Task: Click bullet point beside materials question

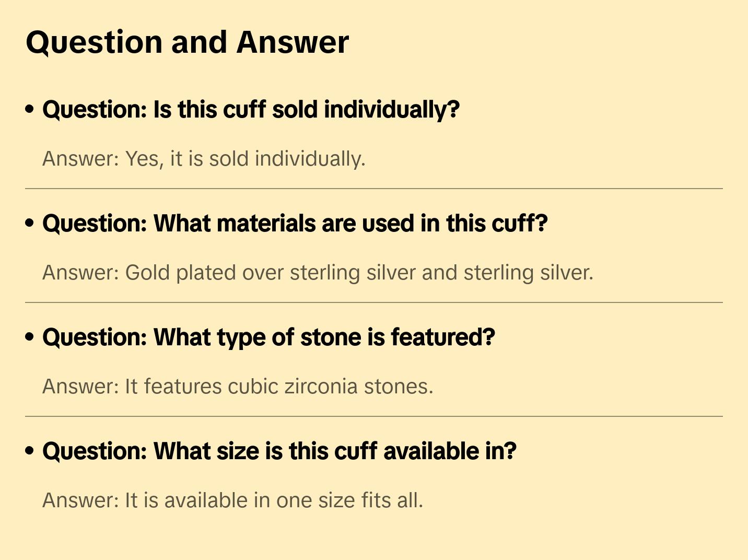Action: pyautogui.click(x=30, y=224)
